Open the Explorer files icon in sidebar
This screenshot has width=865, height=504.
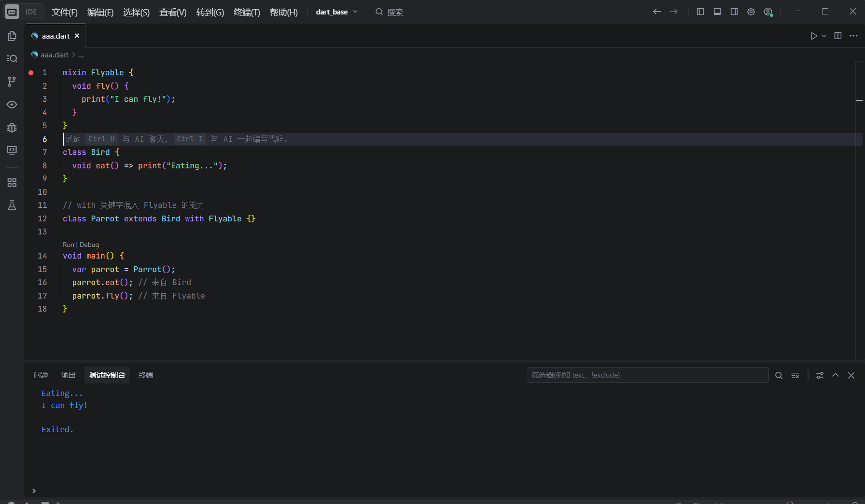(12, 36)
